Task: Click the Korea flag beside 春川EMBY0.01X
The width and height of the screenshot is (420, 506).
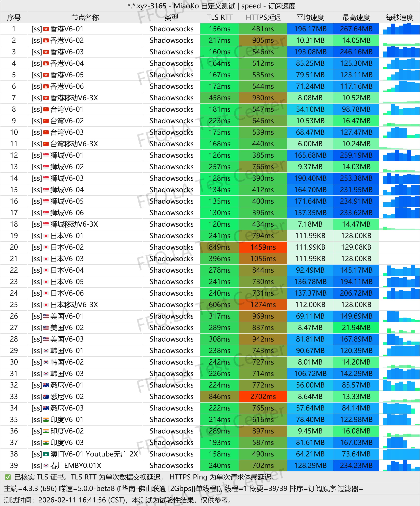Action: click(x=46, y=466)
